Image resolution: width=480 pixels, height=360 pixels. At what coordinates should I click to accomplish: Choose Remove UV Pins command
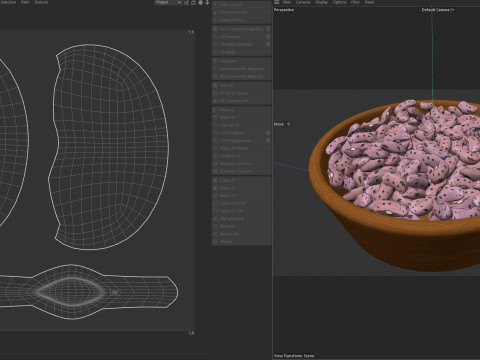point(242,12)
